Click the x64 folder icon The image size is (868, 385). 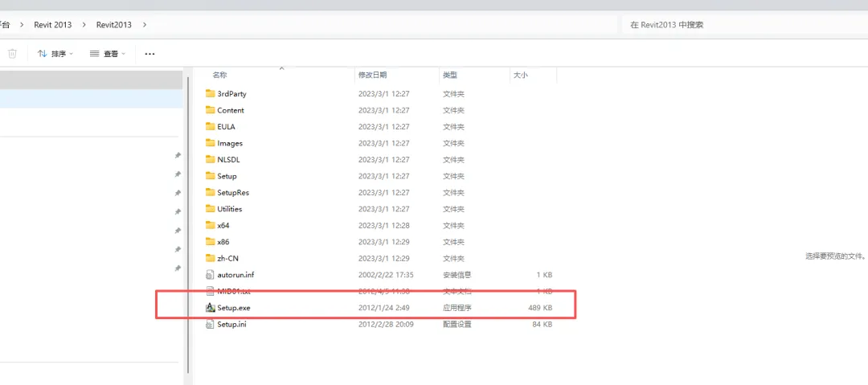click(x=210, y=226)
